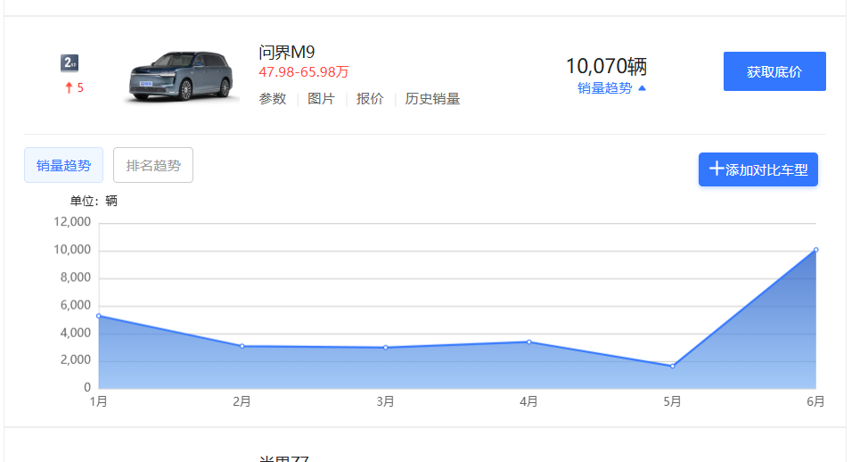Open the 问界M9 model title link
This screenshot has width=868, height=462.
[x=287, y=52]
